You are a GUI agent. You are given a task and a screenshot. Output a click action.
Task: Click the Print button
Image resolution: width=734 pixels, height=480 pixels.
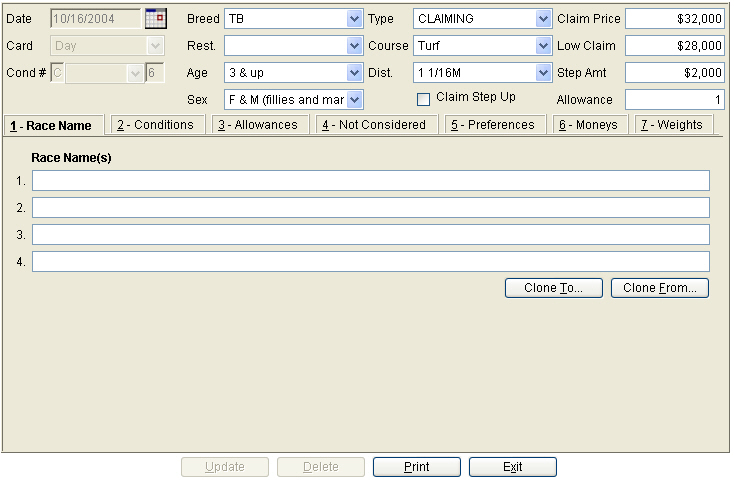[417, 467]
